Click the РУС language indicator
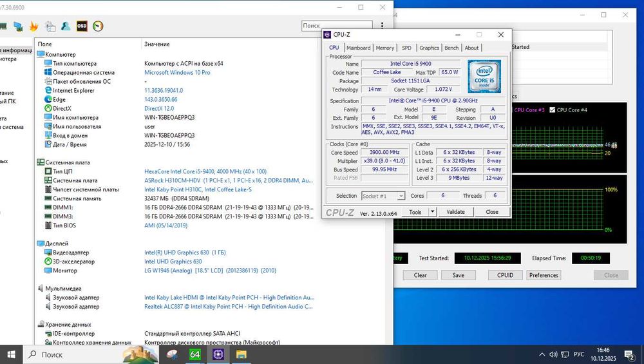 [579, 354]
